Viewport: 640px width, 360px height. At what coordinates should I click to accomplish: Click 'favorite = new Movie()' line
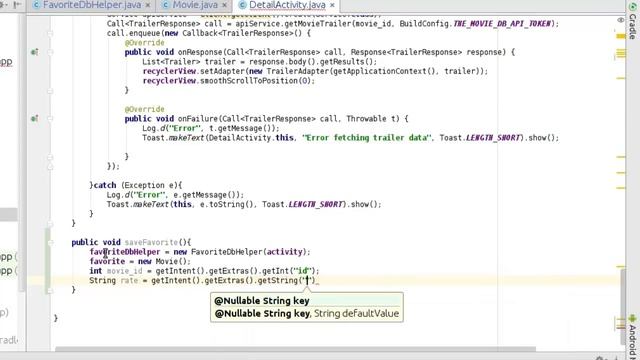click(140, 261)
